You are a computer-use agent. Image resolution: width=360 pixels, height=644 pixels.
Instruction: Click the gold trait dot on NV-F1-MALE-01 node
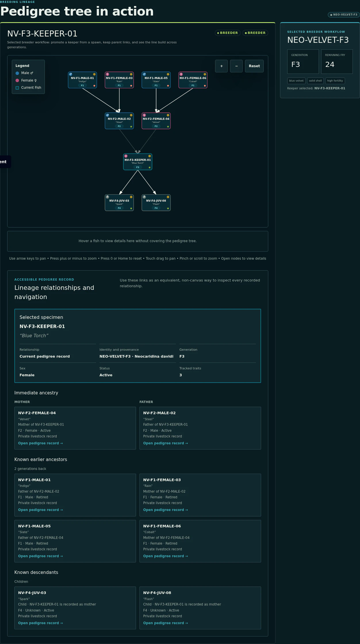point(94,74)
